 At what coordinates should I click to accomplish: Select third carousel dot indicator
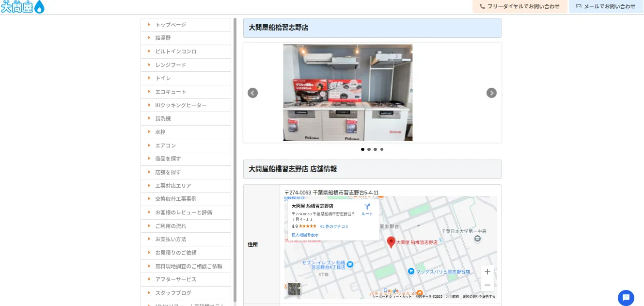tap(375, 149)
